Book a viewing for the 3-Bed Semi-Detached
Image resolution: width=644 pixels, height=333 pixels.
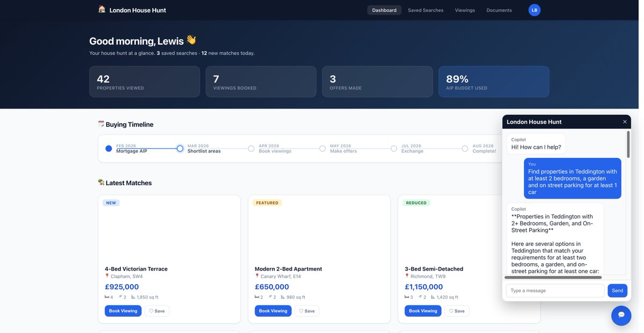423,311
